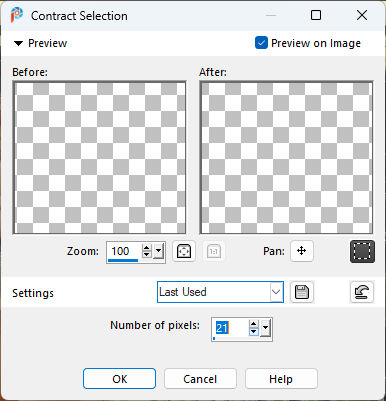Click the Fit to window zoom icon
The image size is (386, 401).
(184, 251)
